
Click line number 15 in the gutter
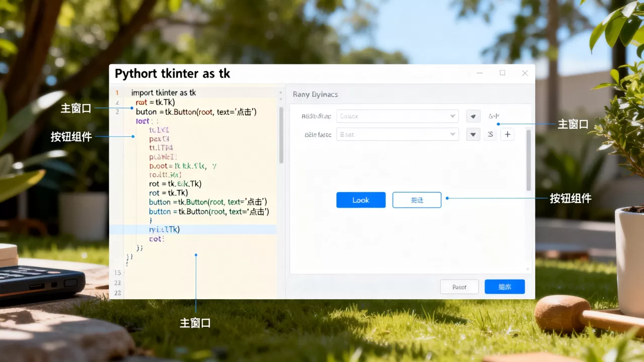click(x=118, y=273)
